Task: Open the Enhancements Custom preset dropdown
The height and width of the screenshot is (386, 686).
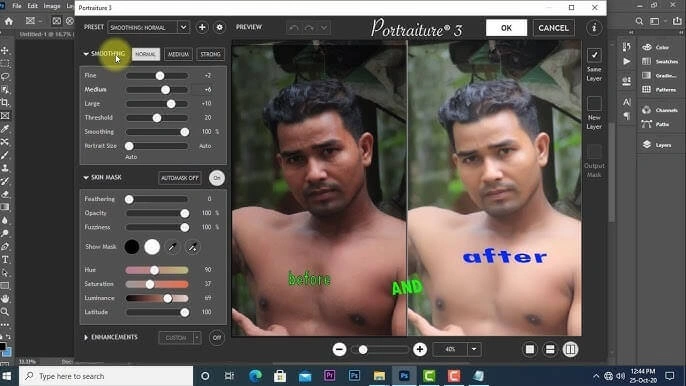Action: tap(197, 337)
